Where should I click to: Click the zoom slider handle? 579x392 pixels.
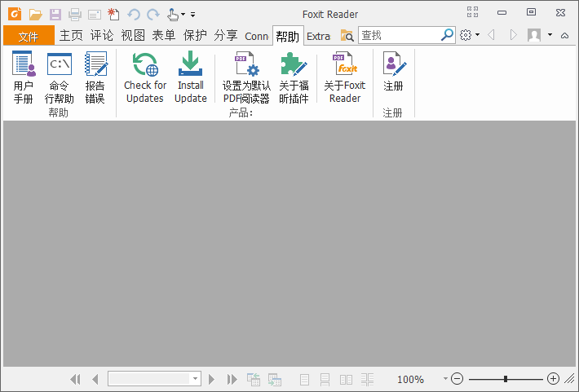506,379
